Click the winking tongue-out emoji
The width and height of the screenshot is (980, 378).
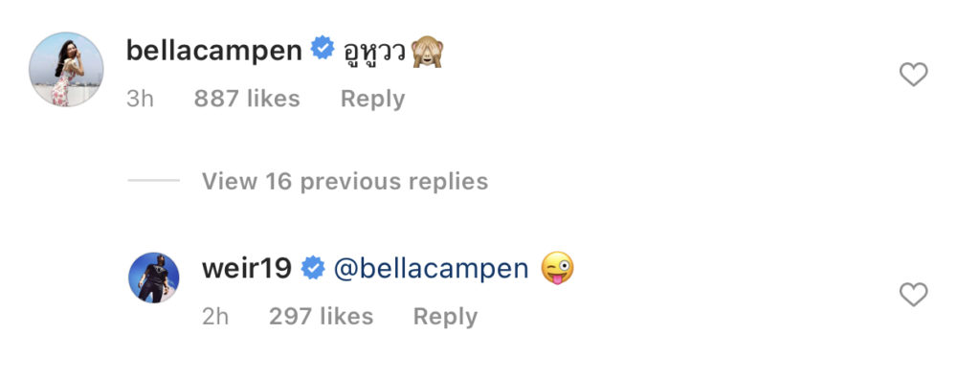[558, 269]
